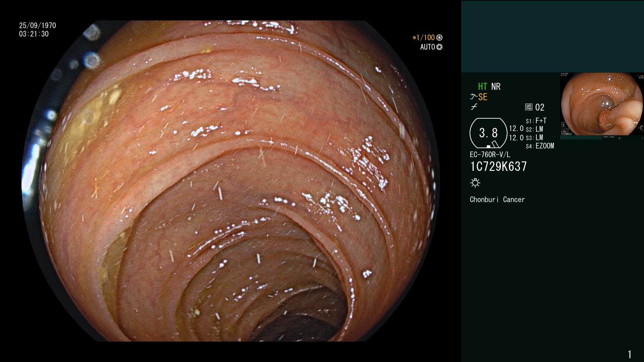644x362 pixels.
Task: Click the time 03:21:30 overlay
Action: point(34,34)
